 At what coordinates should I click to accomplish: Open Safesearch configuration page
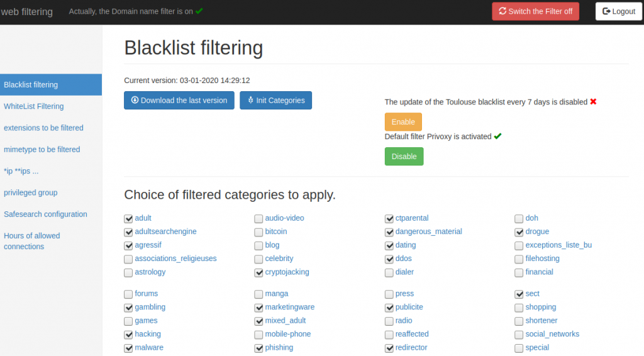(x=45, y=214)
